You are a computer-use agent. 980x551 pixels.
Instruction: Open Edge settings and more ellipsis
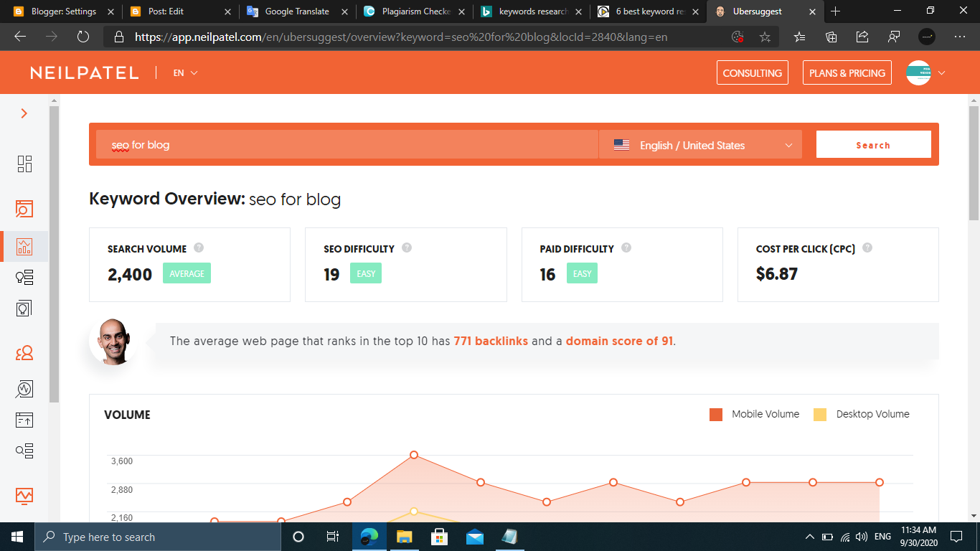pyautogui.click(x=960, y=37)
